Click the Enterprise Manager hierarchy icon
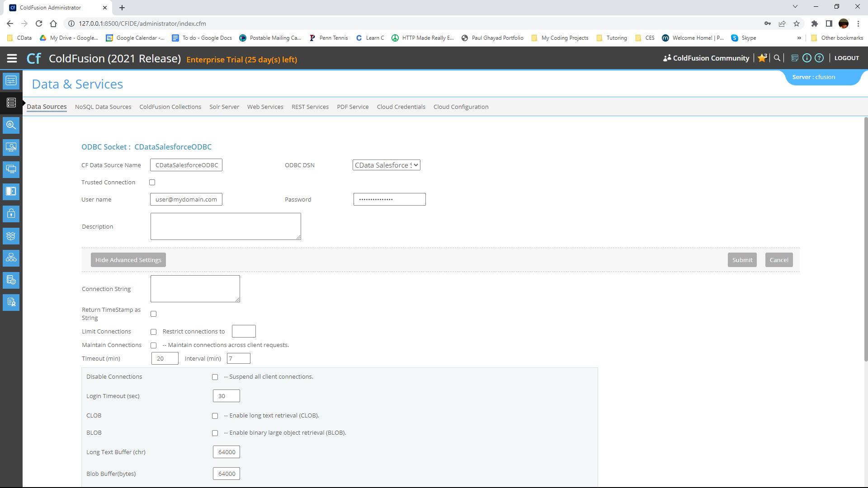Viewport: 868px width, 488px height. click(x=11, y=258)
